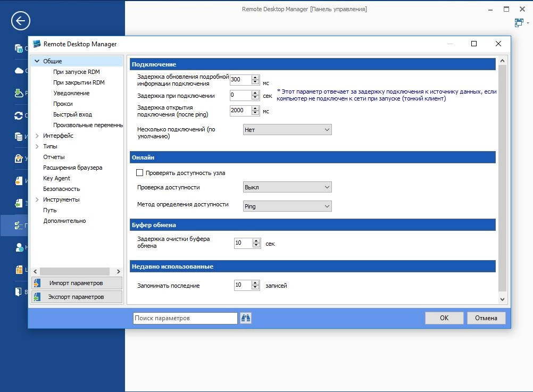Select Дополнительно tree item
533x392 pixels.
[x=64, y=221]
